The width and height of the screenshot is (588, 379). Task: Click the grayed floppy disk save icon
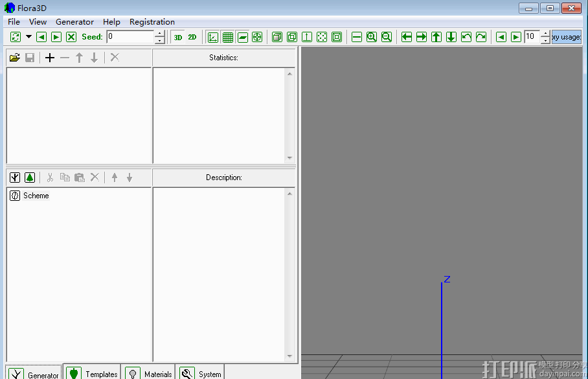pyautogui.click(x=30, y=58)
